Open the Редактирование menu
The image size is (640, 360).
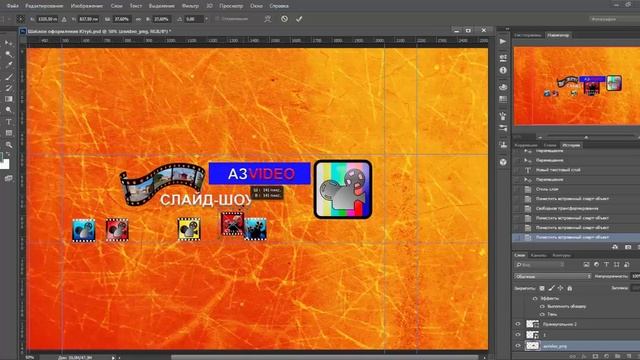click(x=44, y=6)
